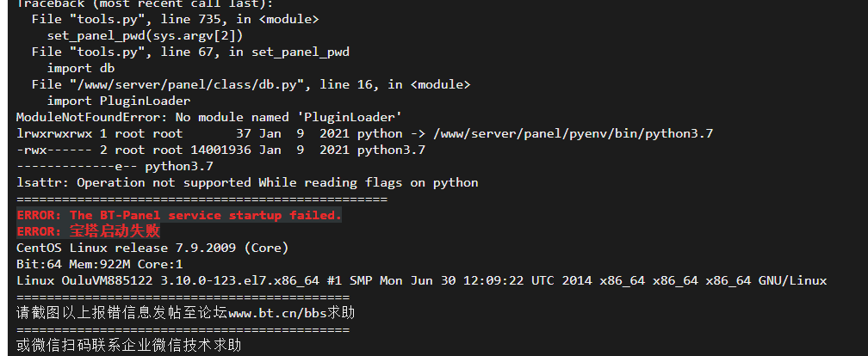Click the red BT-Panel startup failed error line
Viewport: 868px width, 356px height.
pos(179,215)
